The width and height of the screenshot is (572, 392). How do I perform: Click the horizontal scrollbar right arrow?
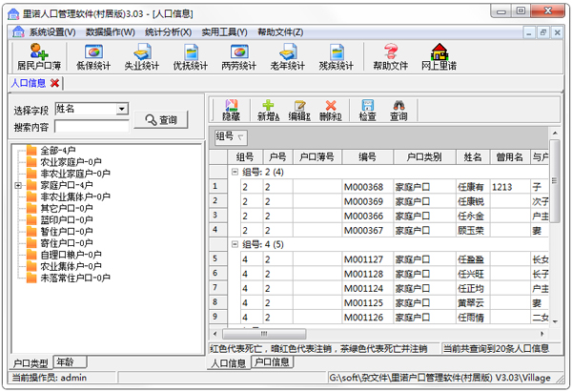[542, 334]
